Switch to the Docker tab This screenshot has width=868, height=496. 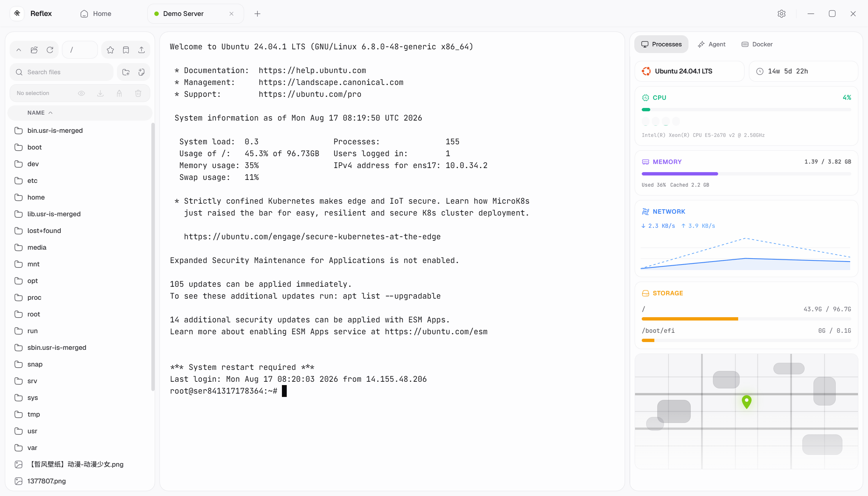757,44
